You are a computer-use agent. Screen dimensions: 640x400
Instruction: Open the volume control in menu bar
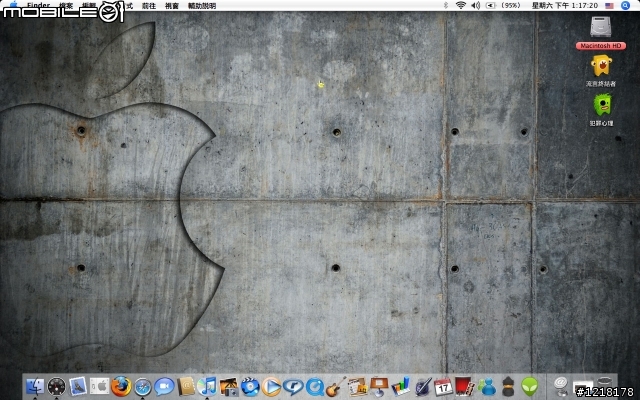(476, 6)
